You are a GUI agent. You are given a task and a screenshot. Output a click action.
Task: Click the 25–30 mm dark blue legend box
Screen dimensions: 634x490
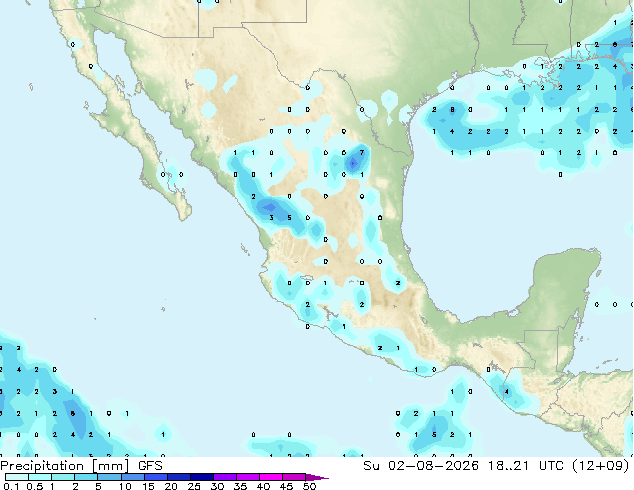click(x=201, y=477)
